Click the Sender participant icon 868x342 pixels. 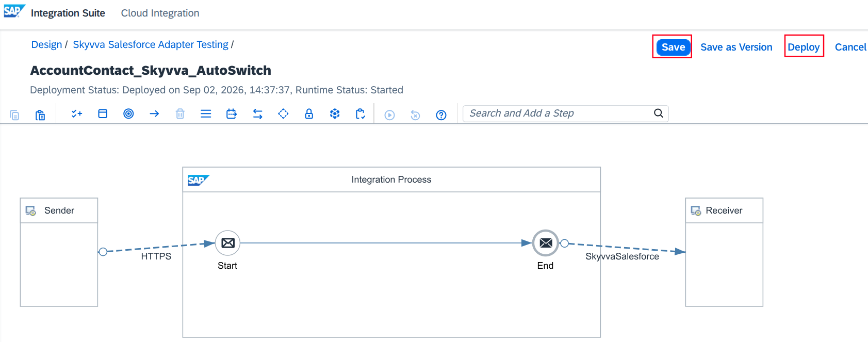(x=31, y=210)
